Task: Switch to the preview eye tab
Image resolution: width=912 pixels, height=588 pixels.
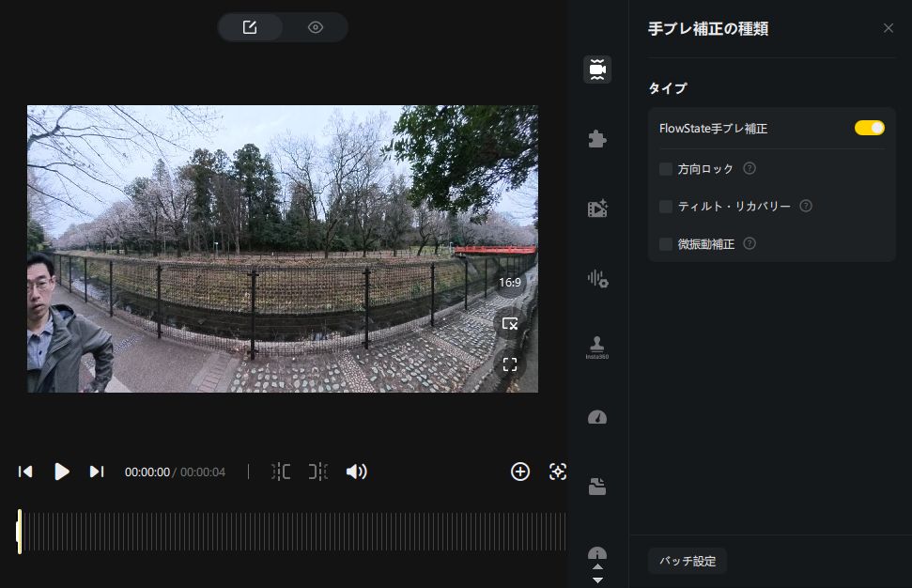Action: tap(316, 27)
